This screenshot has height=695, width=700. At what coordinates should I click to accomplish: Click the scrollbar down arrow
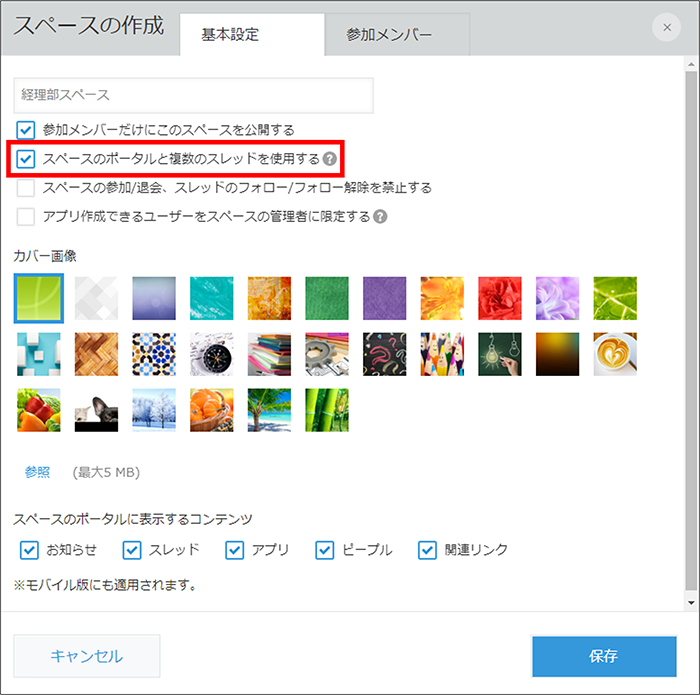click(691, 603)
